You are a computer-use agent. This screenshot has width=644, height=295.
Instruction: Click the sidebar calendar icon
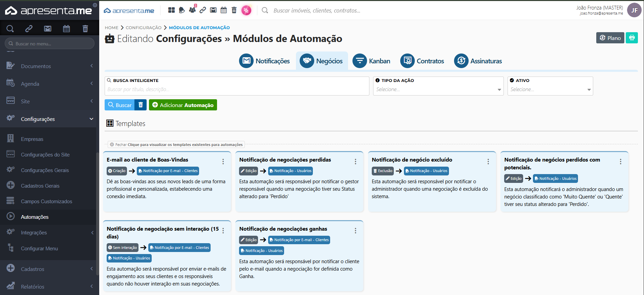66,28
